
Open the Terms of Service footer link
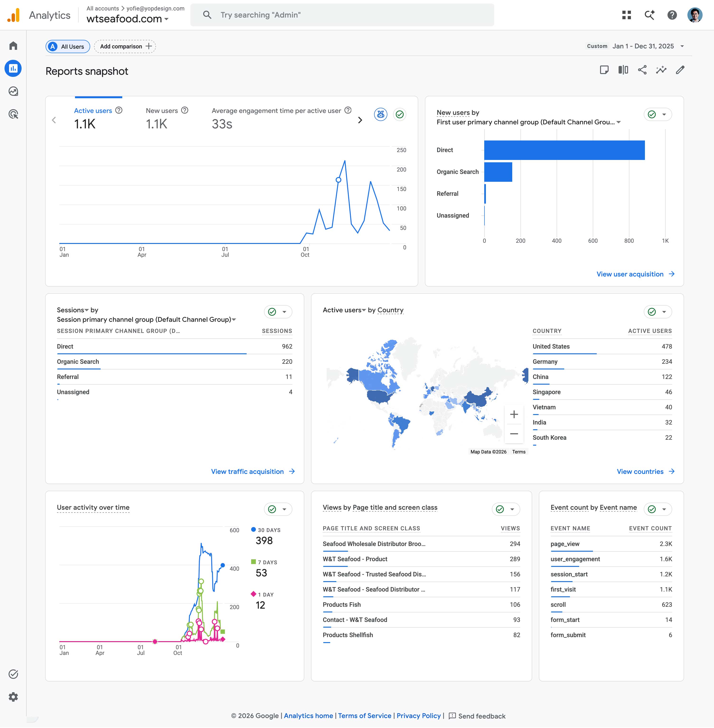[x=365, y=716]
